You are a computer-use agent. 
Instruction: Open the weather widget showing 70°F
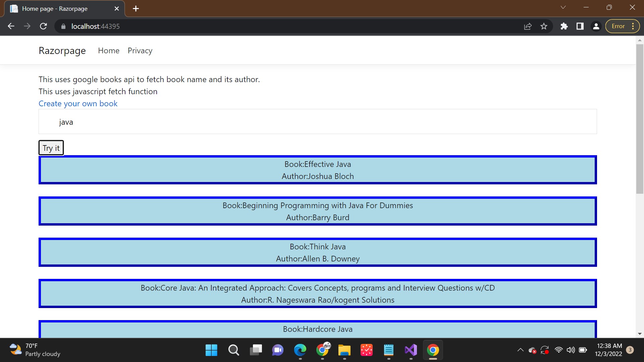35,350
